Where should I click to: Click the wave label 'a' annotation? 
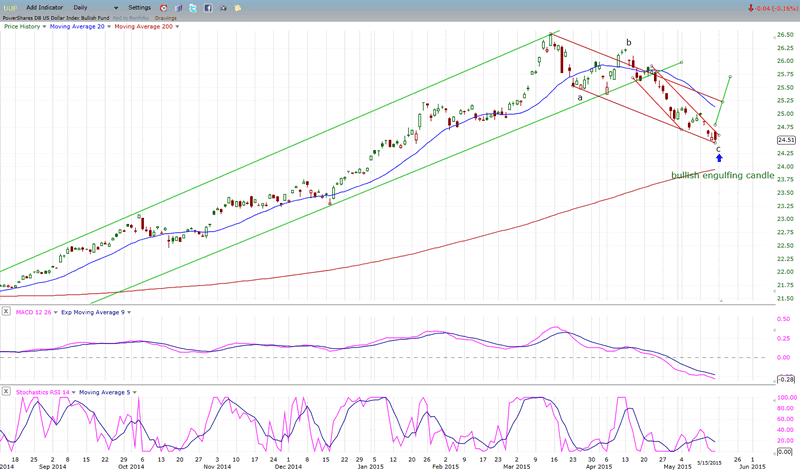[580, 97]
